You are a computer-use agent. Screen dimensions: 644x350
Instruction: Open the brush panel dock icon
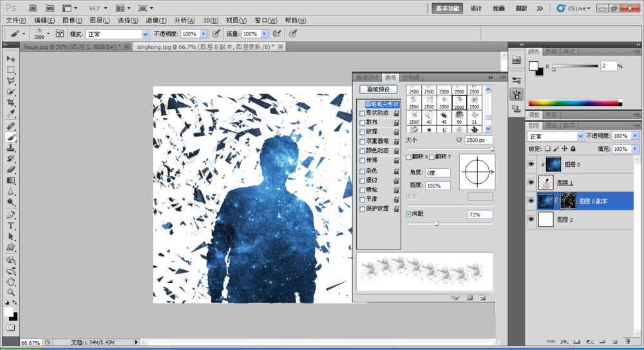516,94
